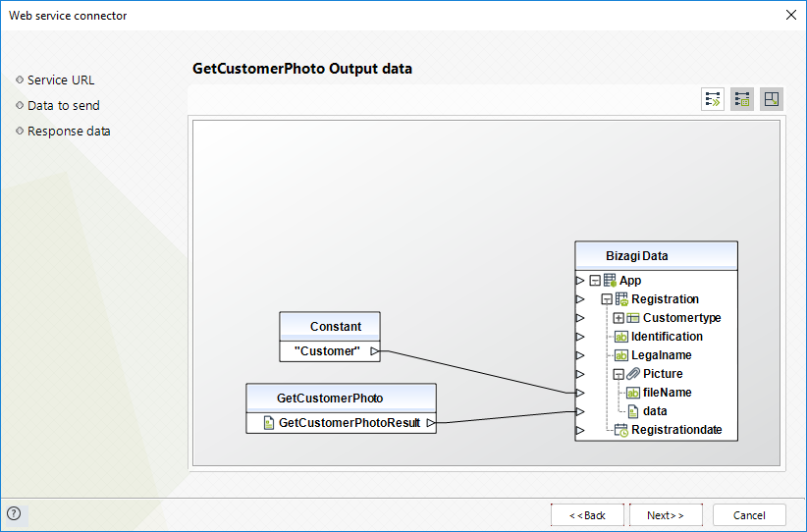Collapse the App tree node
Viewport: 807px width, 532px height.
click(595, 281)
